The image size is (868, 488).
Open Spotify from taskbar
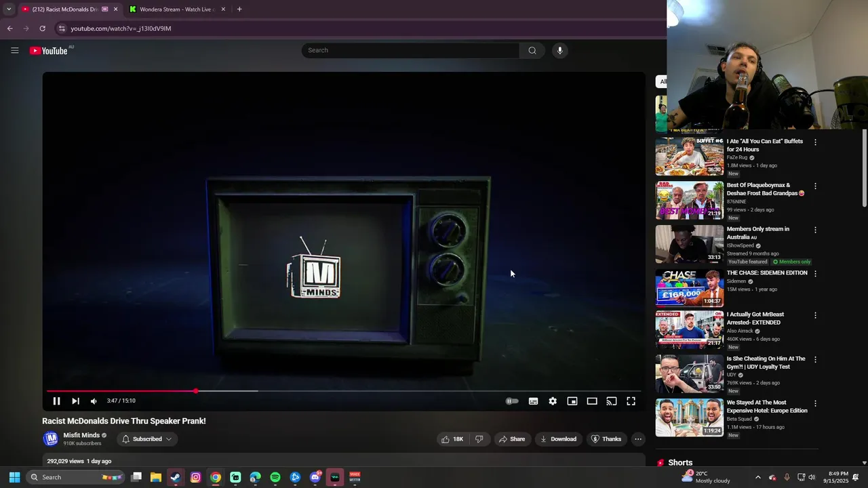pyautogui.click(x=275, y=477)
